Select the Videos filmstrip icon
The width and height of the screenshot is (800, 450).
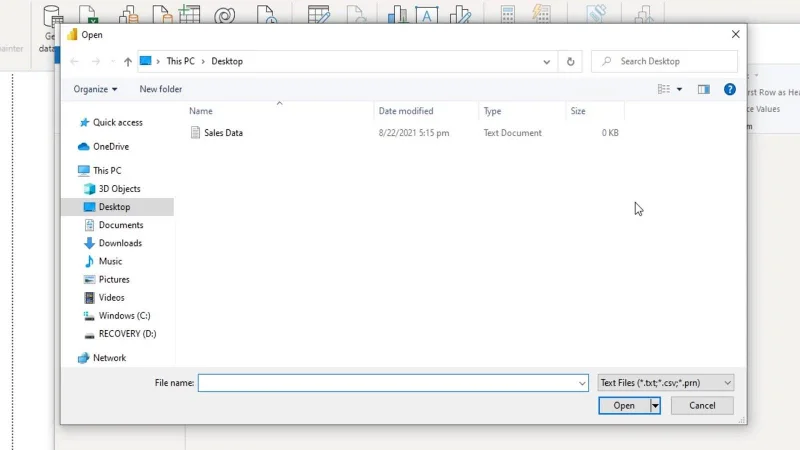click(x=89, y=297)
